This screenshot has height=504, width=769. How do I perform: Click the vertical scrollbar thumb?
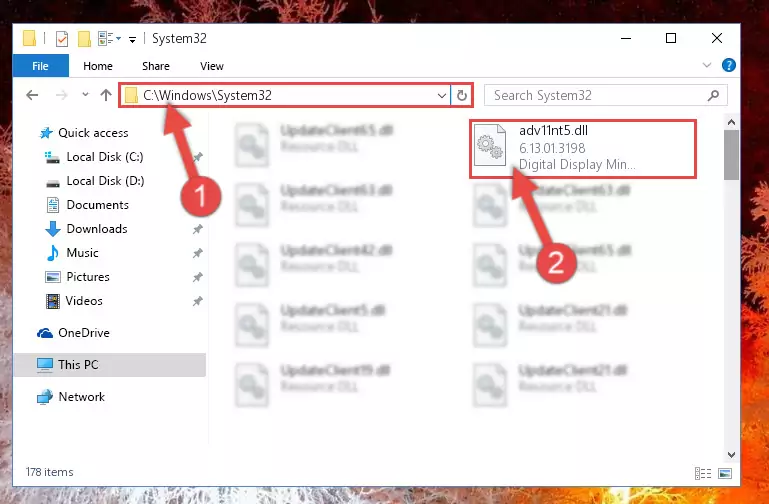coord(731,155)
